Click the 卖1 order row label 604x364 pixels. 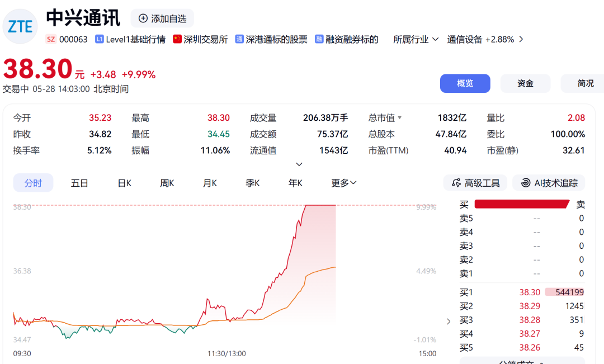pos(466,273)
